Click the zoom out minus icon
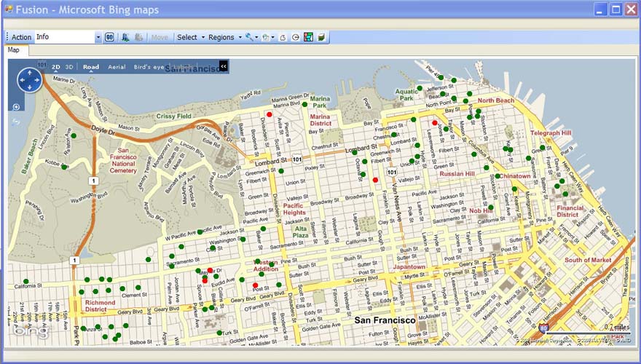 (x=16, y=122)
